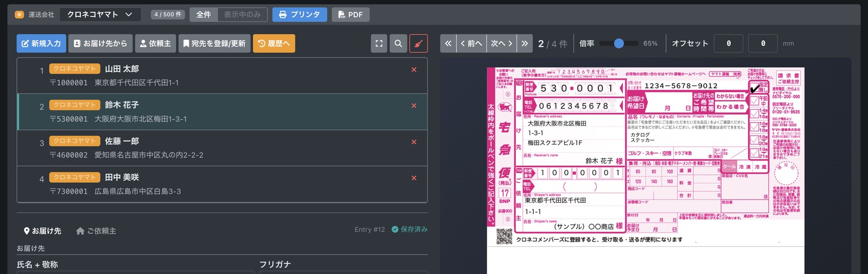Click the orange 運送会社 carrier icon
Screen dimensions: 868x274
[20, 15]
